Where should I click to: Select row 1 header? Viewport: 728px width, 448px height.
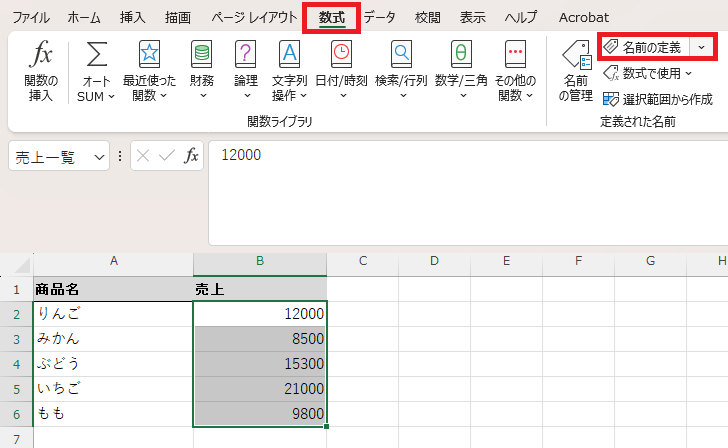[16, 290]
